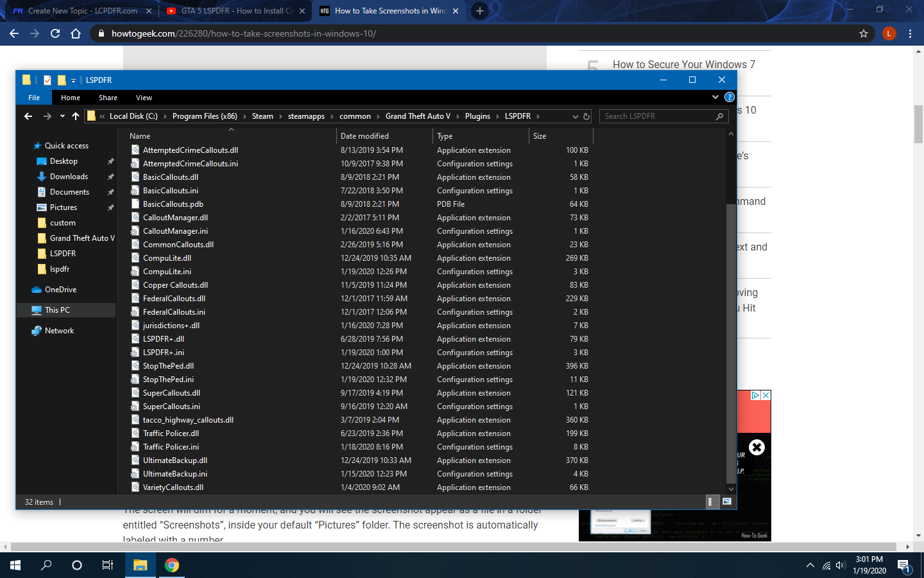Open a new Chrome tab

[x=479, y=10]
